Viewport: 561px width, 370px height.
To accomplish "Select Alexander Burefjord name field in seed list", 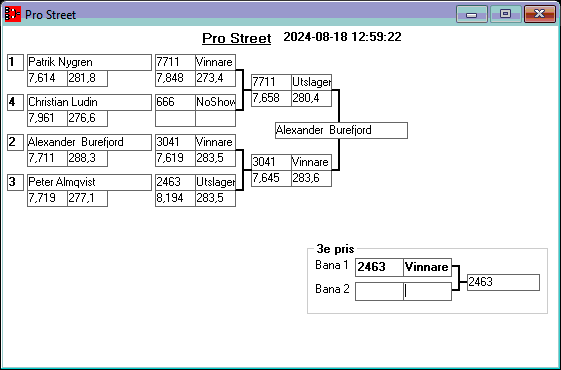I will (x=89, y=142).
